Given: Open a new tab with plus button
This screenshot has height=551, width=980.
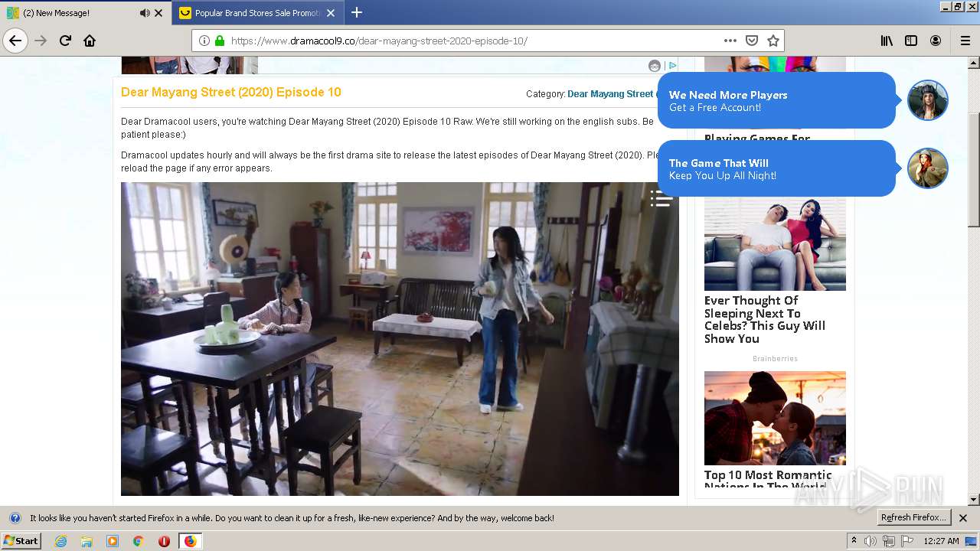Looking at the screenshot, I should coord(357,12).
